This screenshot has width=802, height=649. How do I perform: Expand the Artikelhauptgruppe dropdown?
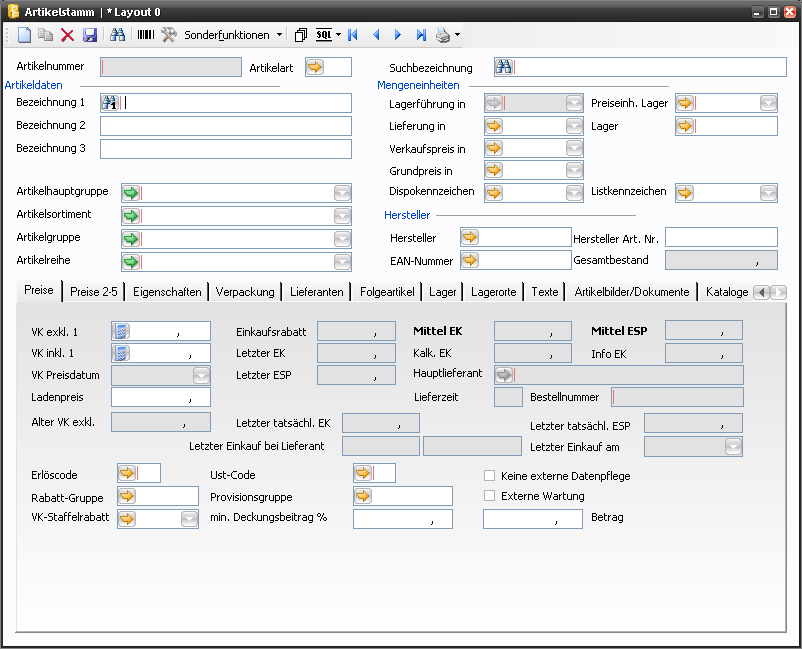(342, 193)
